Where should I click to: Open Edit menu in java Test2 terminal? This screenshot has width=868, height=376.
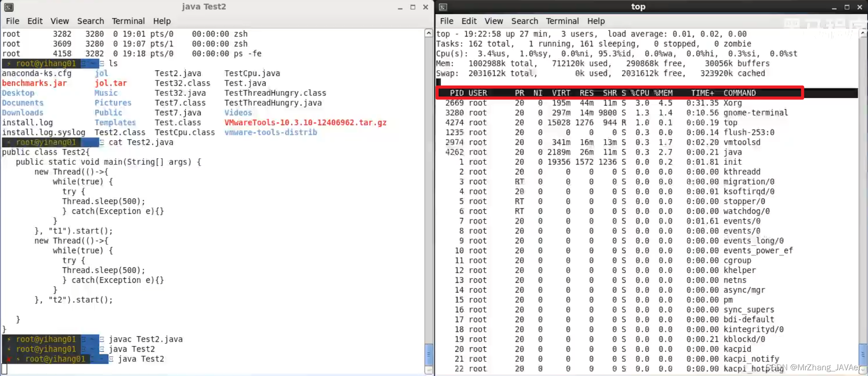(35, 21)
